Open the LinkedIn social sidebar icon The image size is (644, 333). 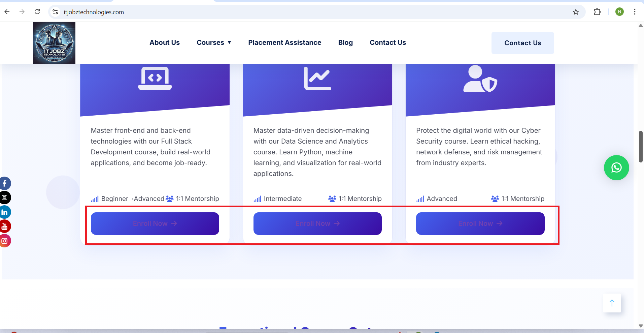5,212
